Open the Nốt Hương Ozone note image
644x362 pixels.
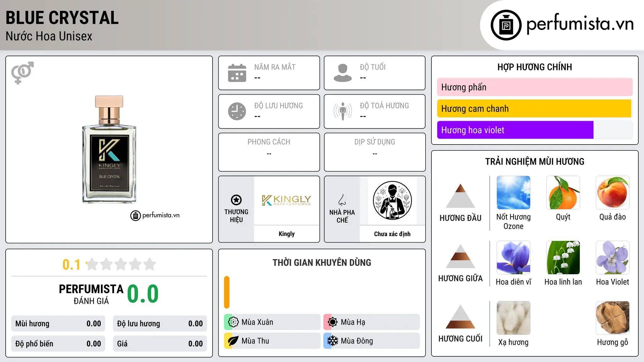click(514, 193)
